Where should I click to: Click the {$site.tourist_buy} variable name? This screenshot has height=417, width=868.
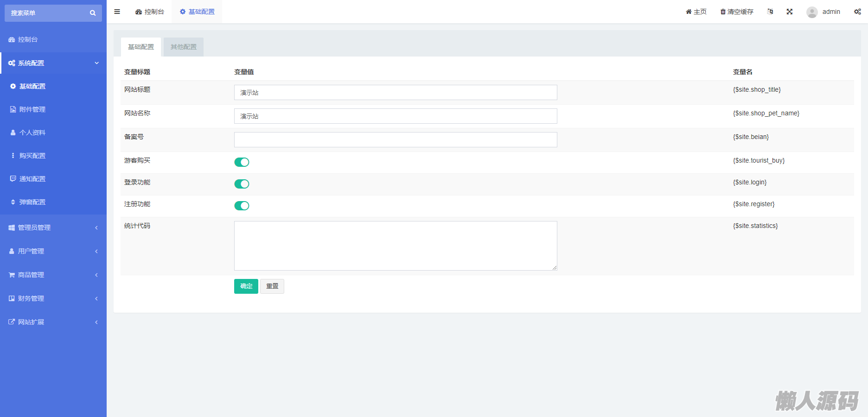click(759, 160)
